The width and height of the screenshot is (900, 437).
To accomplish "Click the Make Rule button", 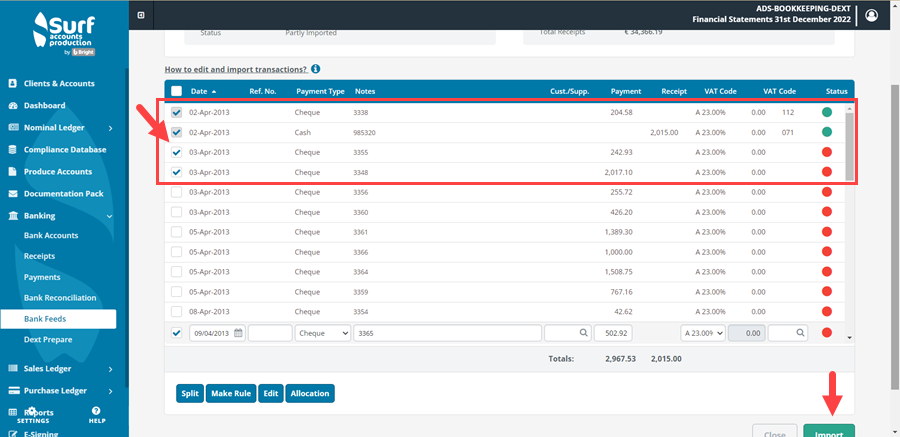I will pos(231,393).
